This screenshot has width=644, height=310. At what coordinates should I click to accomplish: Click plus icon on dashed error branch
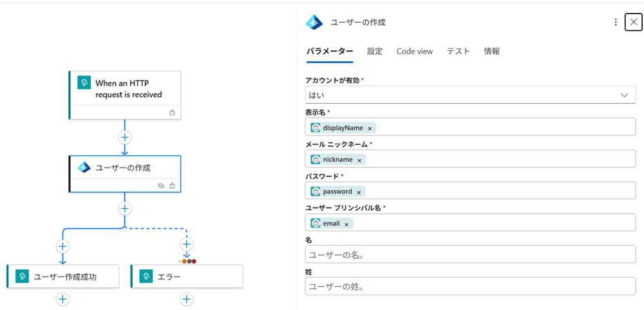[187, 244]
